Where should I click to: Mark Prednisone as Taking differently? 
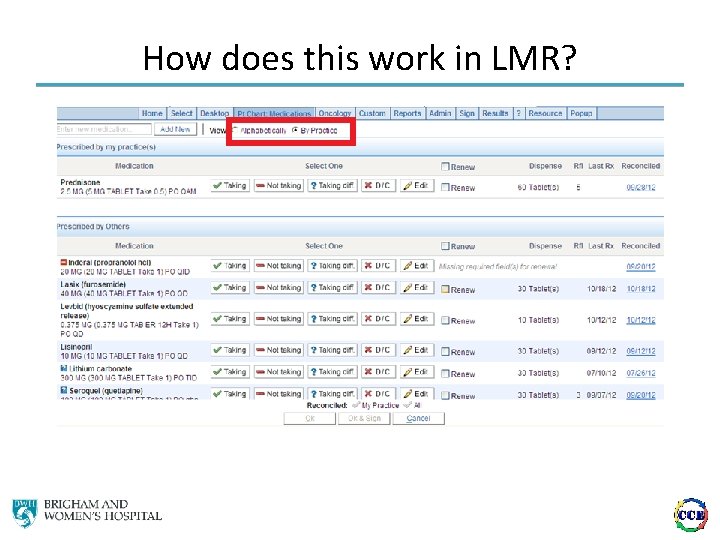[x=332, y=186]
